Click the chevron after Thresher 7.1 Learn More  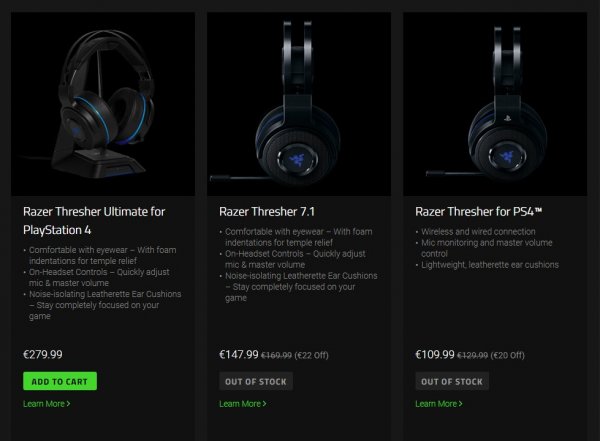(264, 403)
